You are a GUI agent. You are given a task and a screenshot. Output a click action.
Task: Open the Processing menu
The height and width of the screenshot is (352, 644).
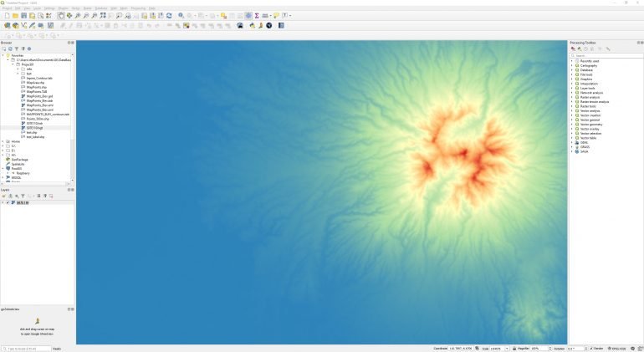pyautogui.click(x=138, y=8)
